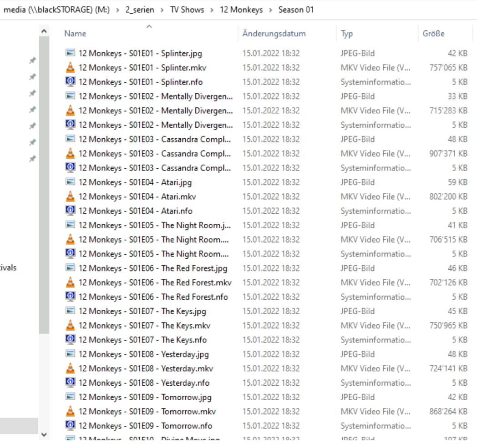Open chevron after 2_serien in address bar
Image resolution: width=477 pixels, height=448 pixels.
[x=162, y=10]
